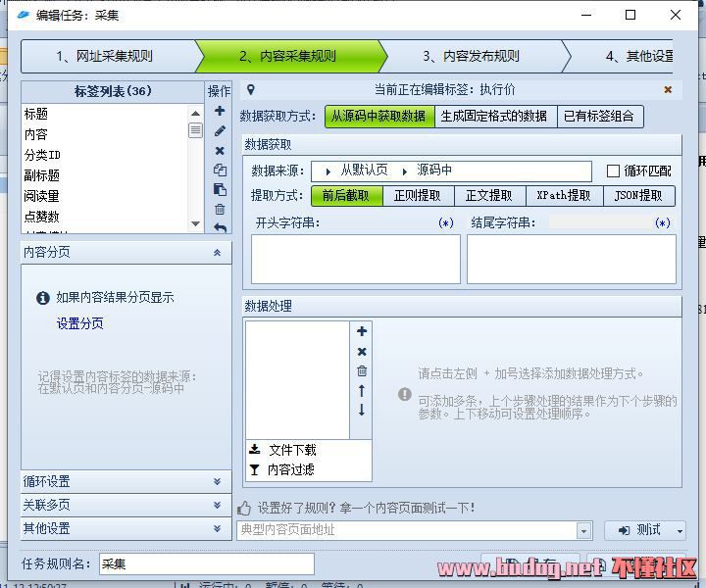706x588 pixels.
Task: Open the dropdown arrow next to 测试
Action: point(679,531)
